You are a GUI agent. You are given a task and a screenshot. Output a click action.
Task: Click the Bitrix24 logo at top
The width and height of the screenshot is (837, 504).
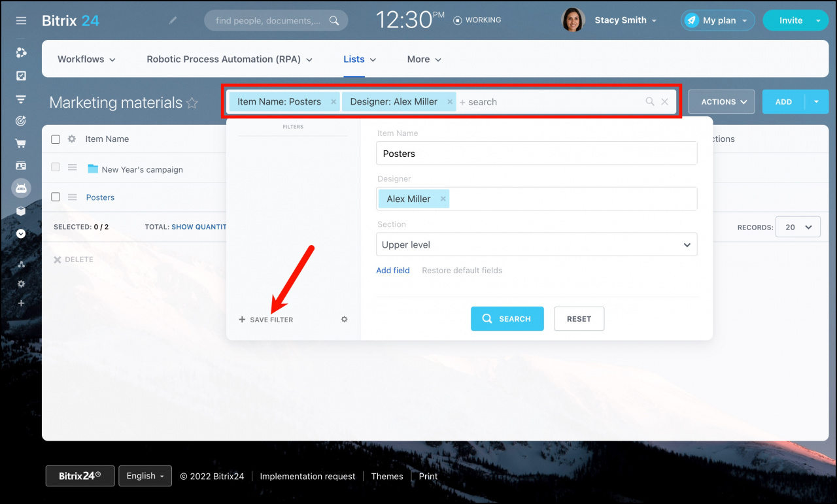tap(71, 20)
